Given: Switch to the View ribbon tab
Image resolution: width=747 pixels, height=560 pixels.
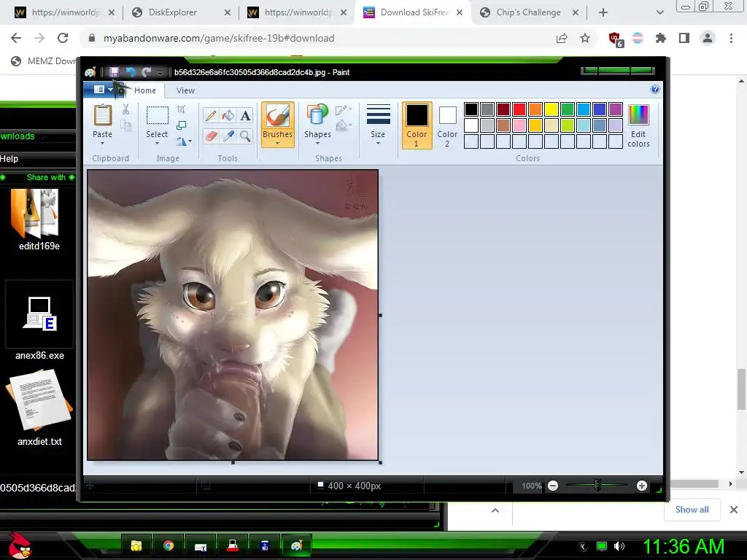Looking at the screenshot, I should click(185, 90).
